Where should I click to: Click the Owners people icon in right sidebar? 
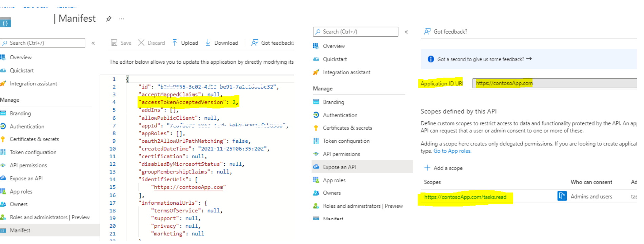pyautogui.click(x=316, y=193)
